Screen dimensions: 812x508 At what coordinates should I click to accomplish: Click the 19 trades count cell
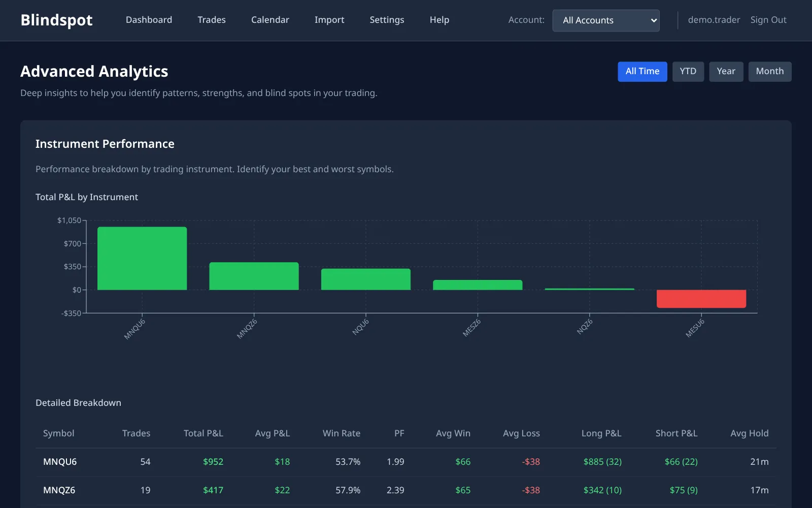[145, 490]
